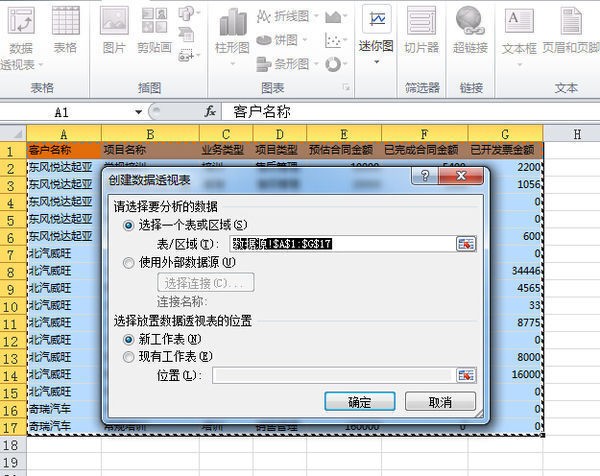Click 取消 to cancel the dialog
The image size is (600, 476).
click(438, 402)
